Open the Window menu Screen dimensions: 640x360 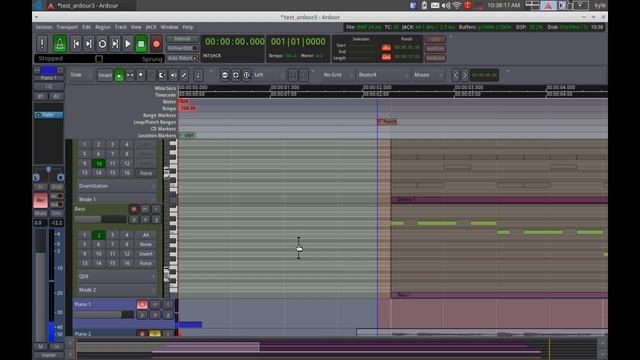click(169, 27)
